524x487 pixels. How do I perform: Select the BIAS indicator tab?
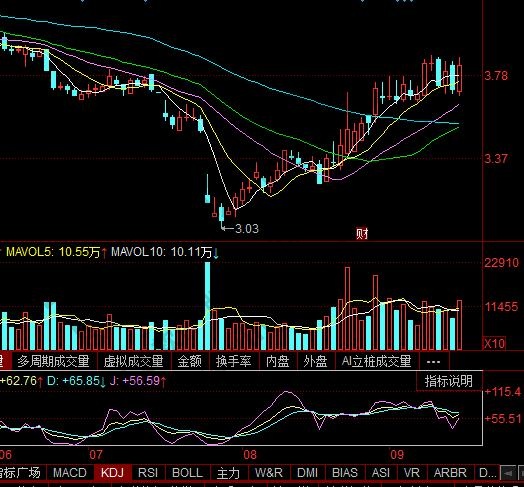(x=345, y=473)
